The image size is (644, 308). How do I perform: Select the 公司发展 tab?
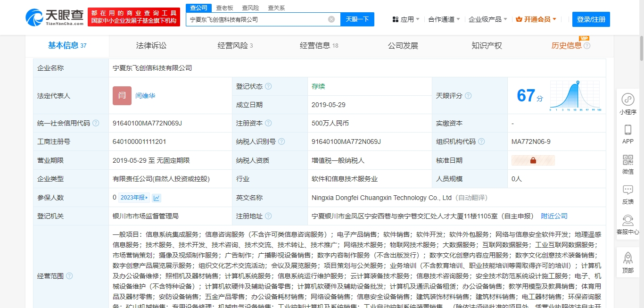tap(403, 46)
